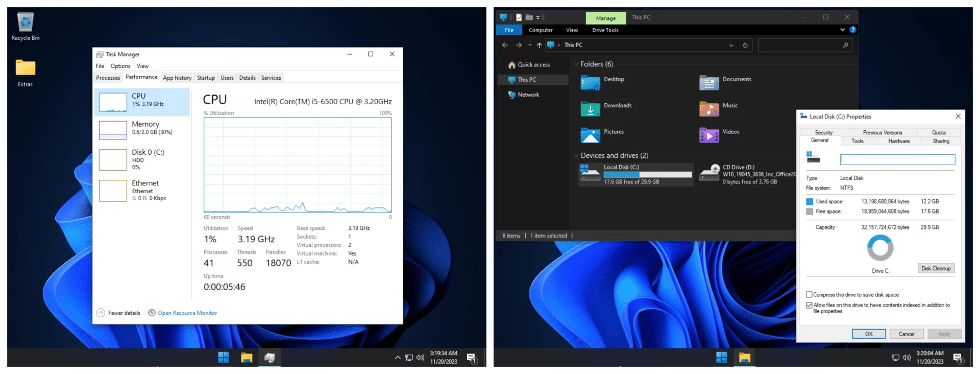Select the CPU graph thumbnail in the sidebar
The width and height of the screenshot is (980, 374).
[113, 102]
